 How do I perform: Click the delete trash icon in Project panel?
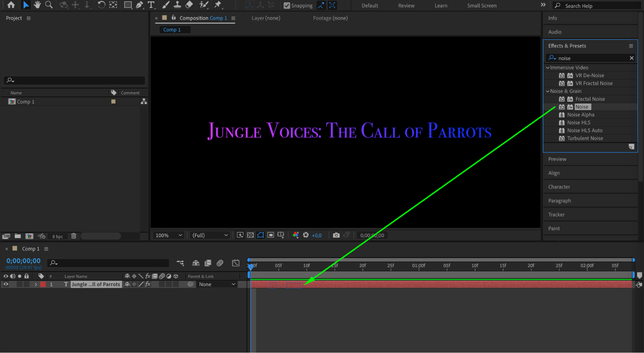(x=73, y=236)
